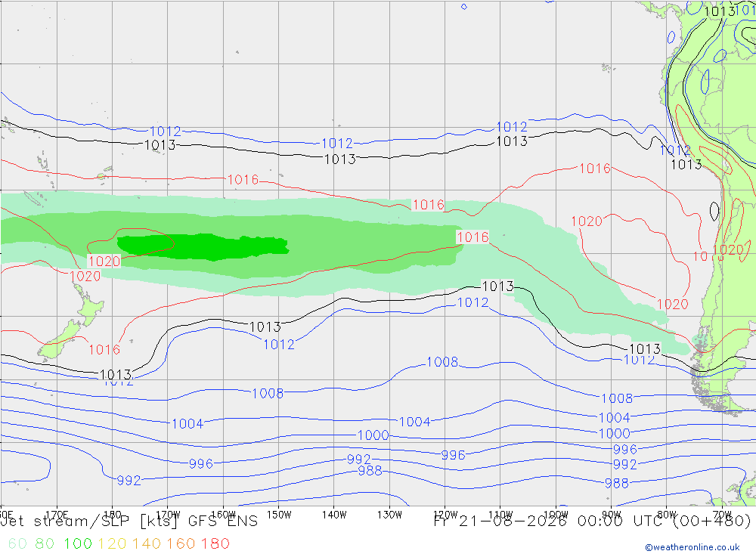Click the 150W longitude label
756x554 pixels.
click(279, 515)
